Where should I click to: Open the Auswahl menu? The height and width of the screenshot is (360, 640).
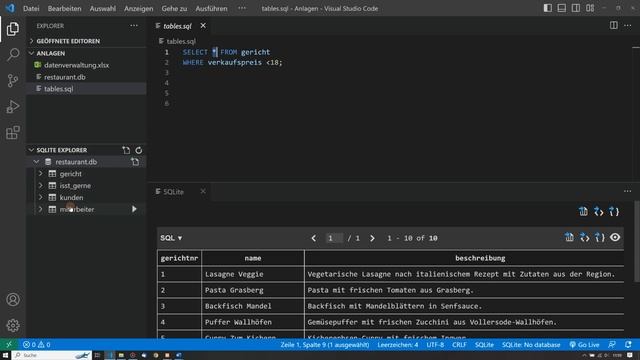103,8
